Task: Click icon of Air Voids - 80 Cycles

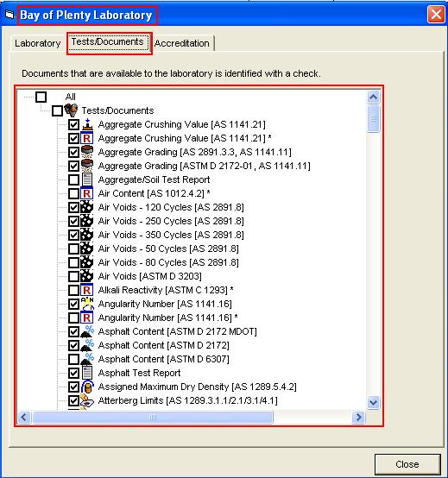Action: tap(87, 262)
